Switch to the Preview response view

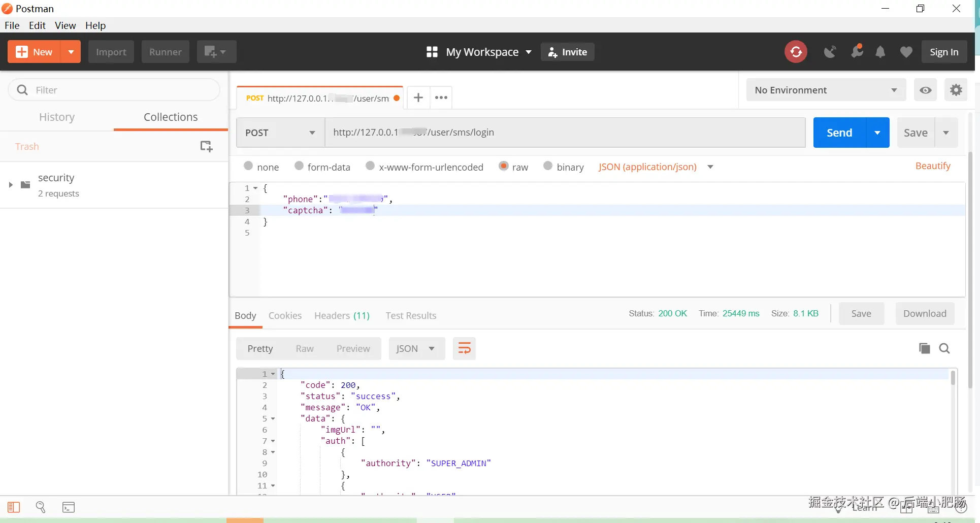(353, 348)
